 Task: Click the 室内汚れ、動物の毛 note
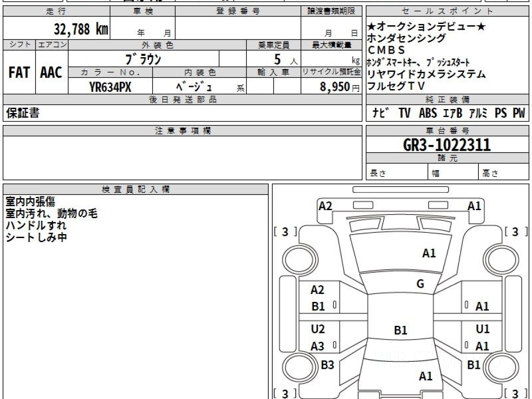(x=51, y=213)
